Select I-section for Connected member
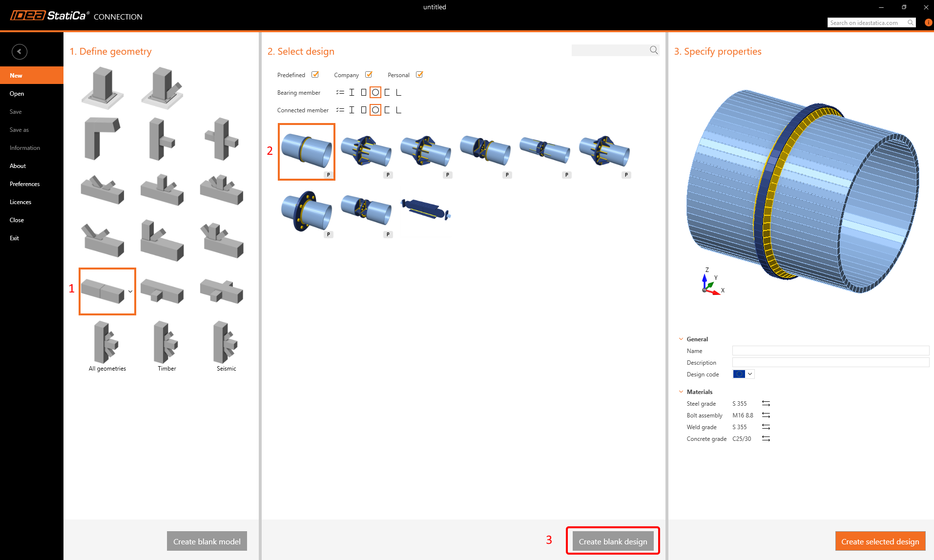 352,110
